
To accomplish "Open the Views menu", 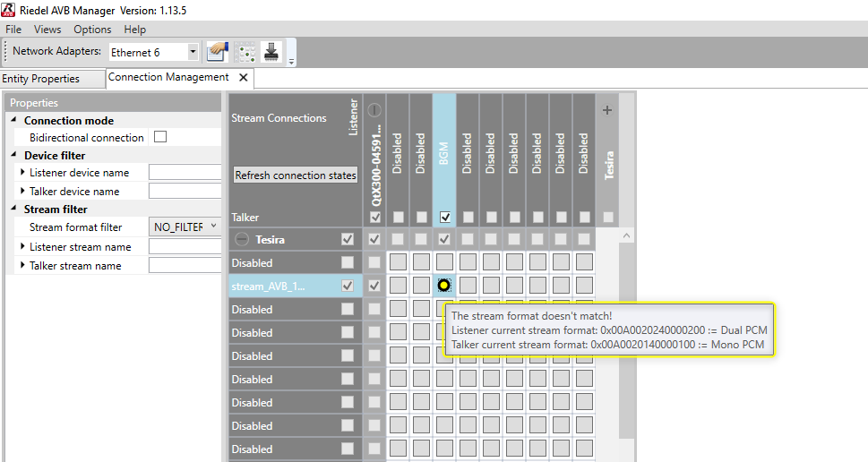I will pyautogui.click(x=47, y=30).
